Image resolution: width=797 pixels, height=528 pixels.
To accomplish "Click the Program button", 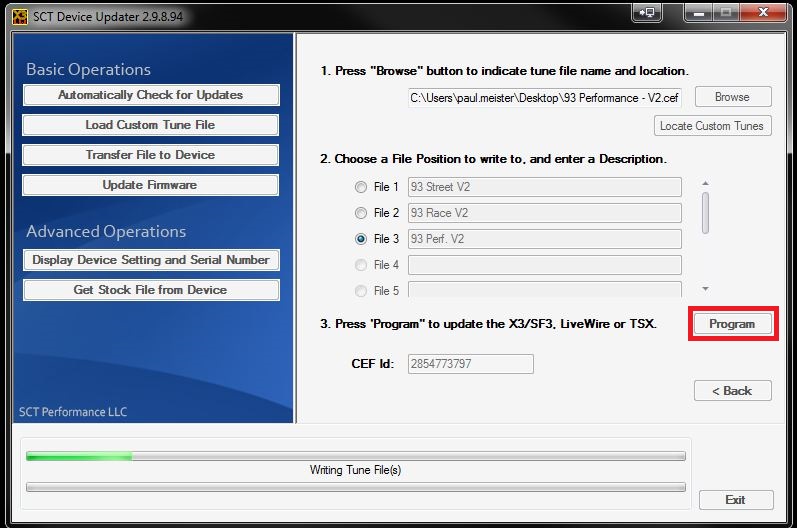I will click(x=733, y=324).
